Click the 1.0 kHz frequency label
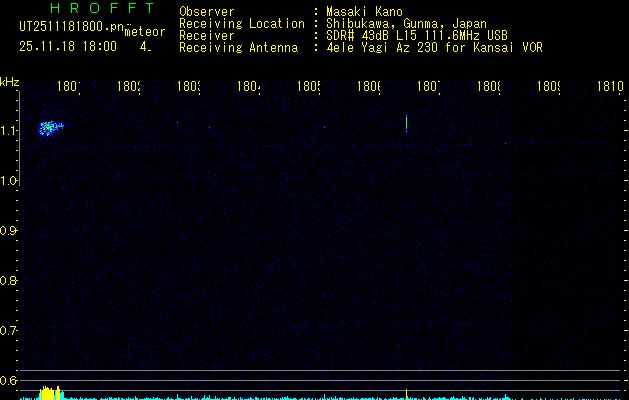Viewport: 629px width, 400px height. point(8,181)
